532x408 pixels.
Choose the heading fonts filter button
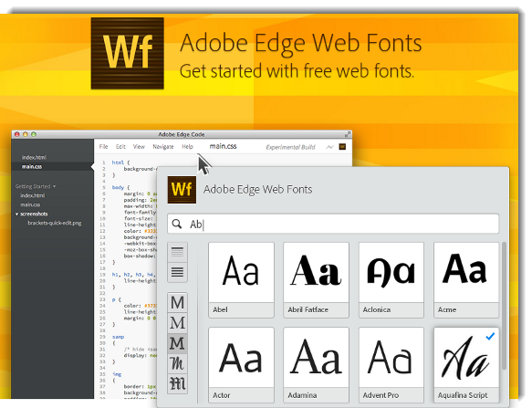177,252
